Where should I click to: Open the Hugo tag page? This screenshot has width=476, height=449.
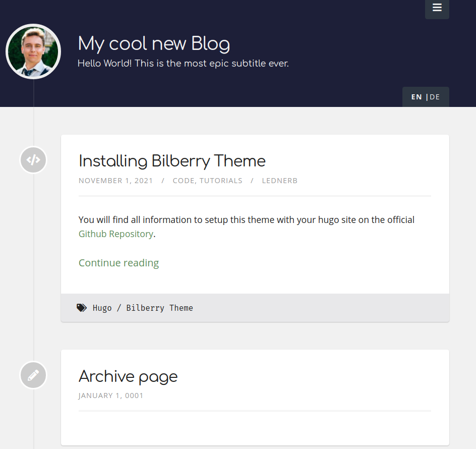tap(102, 308)
